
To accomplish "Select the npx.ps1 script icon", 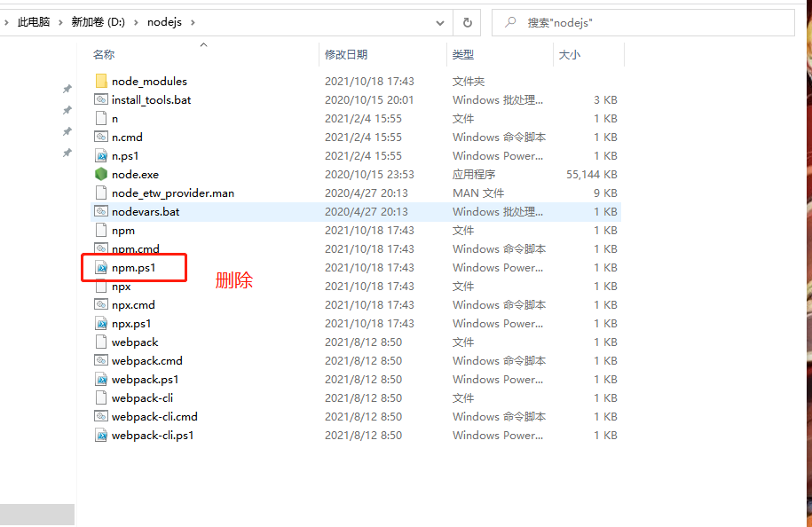I will click(x=100, y=323).
